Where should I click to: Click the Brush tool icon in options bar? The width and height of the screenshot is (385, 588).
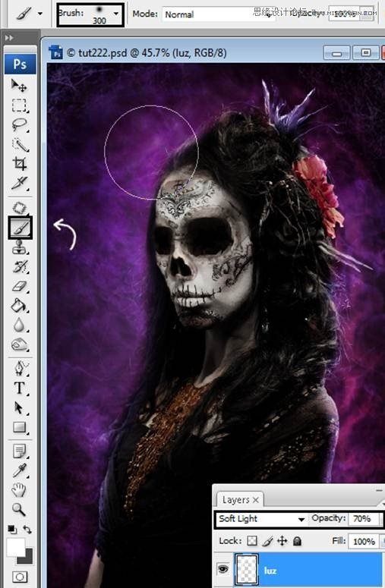coord(24,14)
